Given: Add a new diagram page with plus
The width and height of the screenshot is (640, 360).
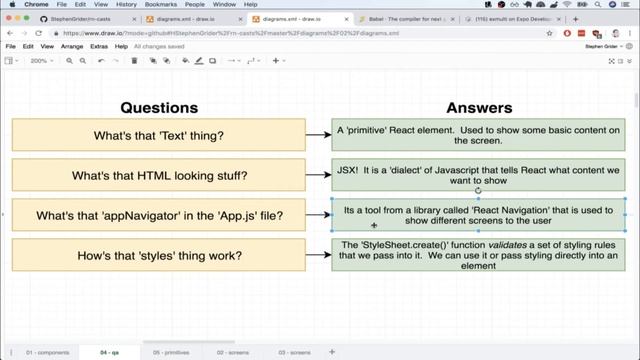Looking at the screenshot, I should tap(332, 352).
